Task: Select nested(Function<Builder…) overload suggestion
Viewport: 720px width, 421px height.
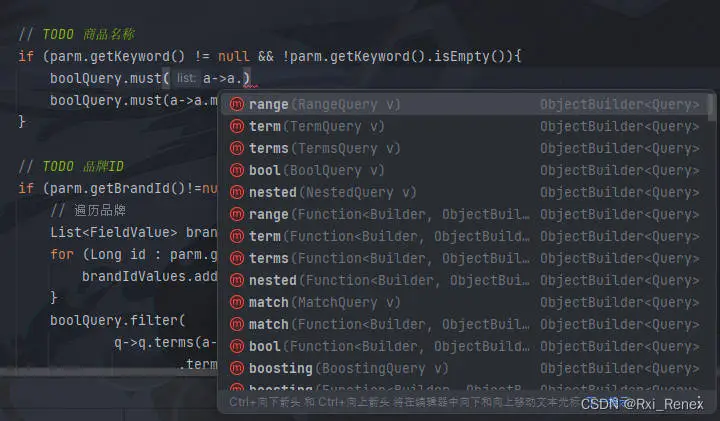Action: (465, 281)
